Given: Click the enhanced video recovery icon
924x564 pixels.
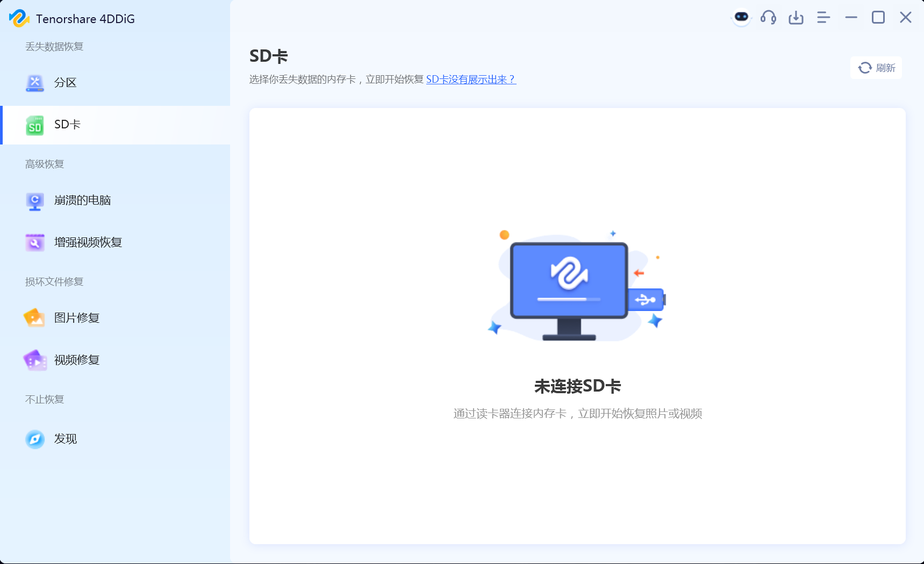Looking at the screenshot, I should 35,243.
